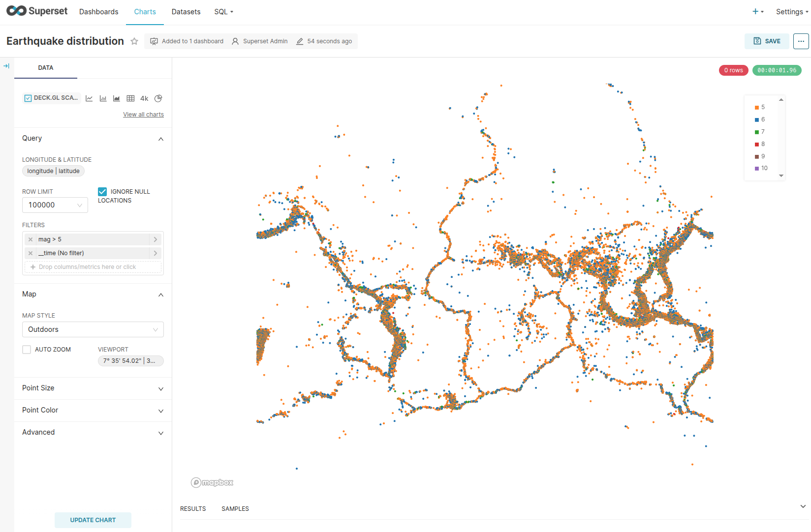The width and height of the screenshot is (811, 532).
Task: Open the Dashboards menu item
Action: click(98, 12)
